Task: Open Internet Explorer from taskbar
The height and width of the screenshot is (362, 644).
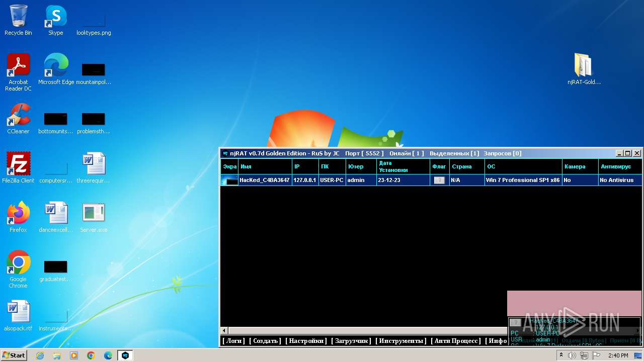Action: point(40,355)
